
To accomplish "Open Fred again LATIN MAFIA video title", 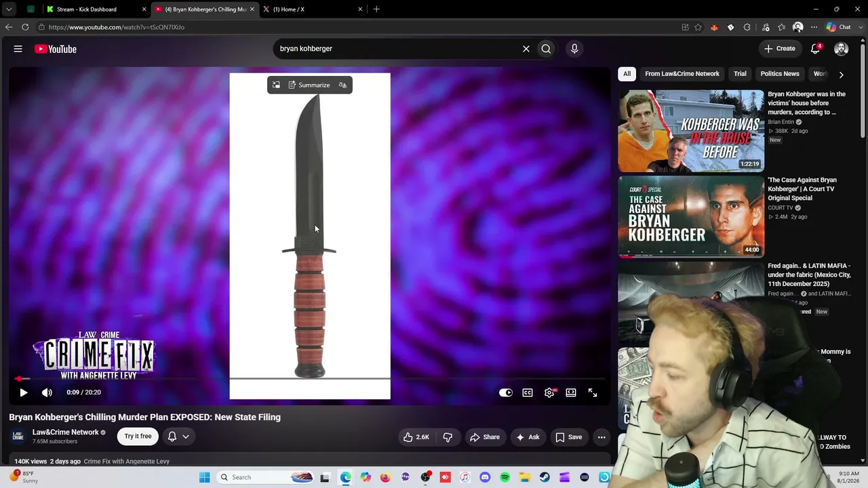I will click(809, 275).
